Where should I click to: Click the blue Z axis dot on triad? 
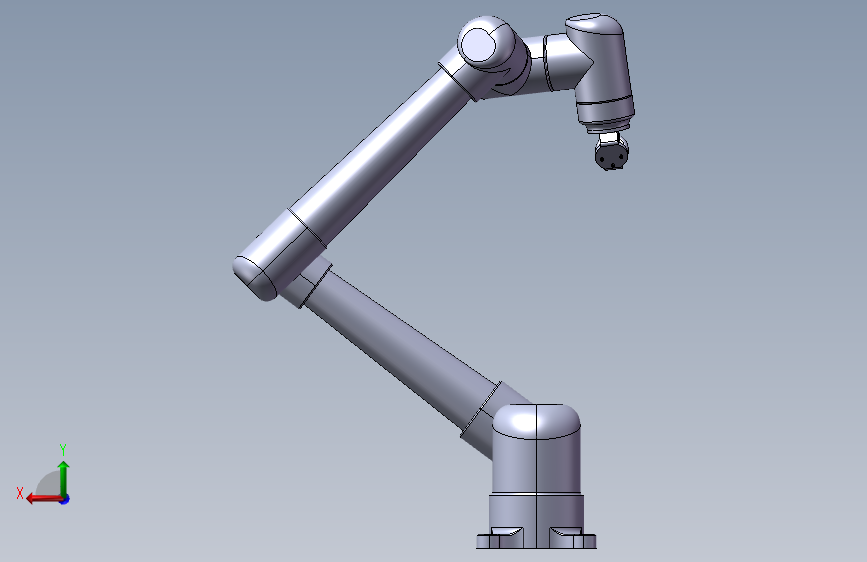pos(65,499)
